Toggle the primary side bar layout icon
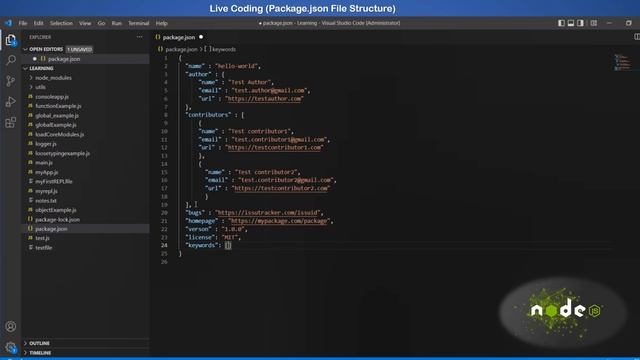The height and width of the screenshot is (360, 640). [x=561, y=23]
